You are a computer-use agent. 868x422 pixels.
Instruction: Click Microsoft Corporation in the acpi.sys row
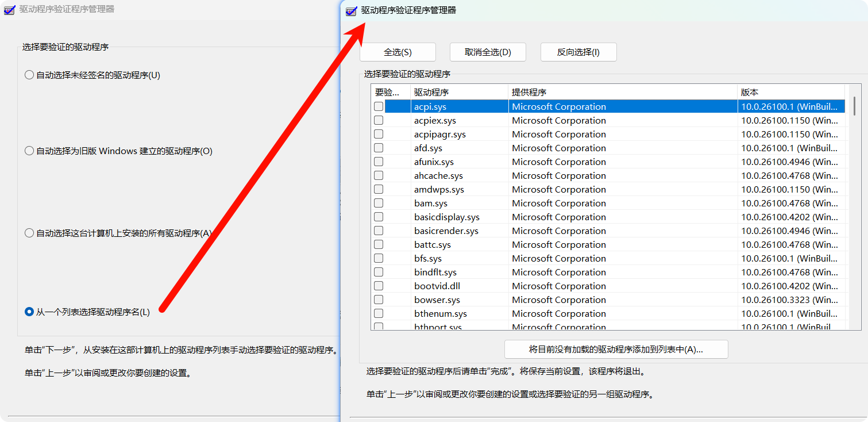(559, 106)
